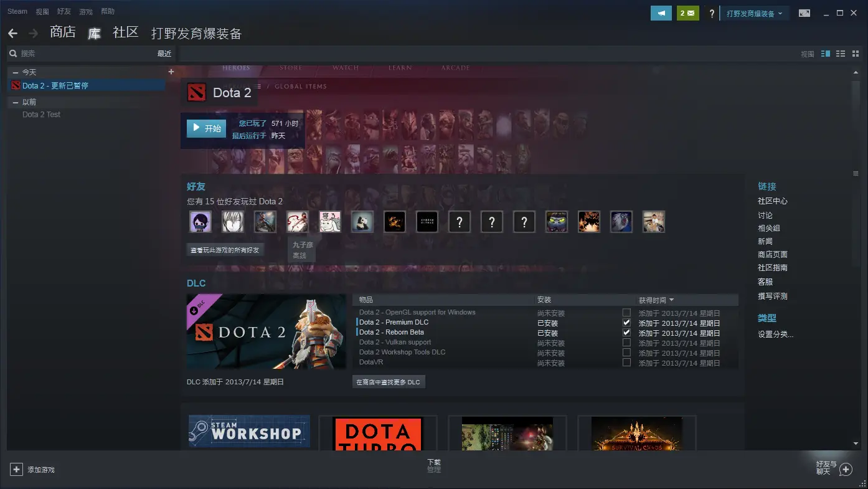Open the inbox with 2 messages
The width and height of the screenshot is (868, 489).
pos(688,13)
